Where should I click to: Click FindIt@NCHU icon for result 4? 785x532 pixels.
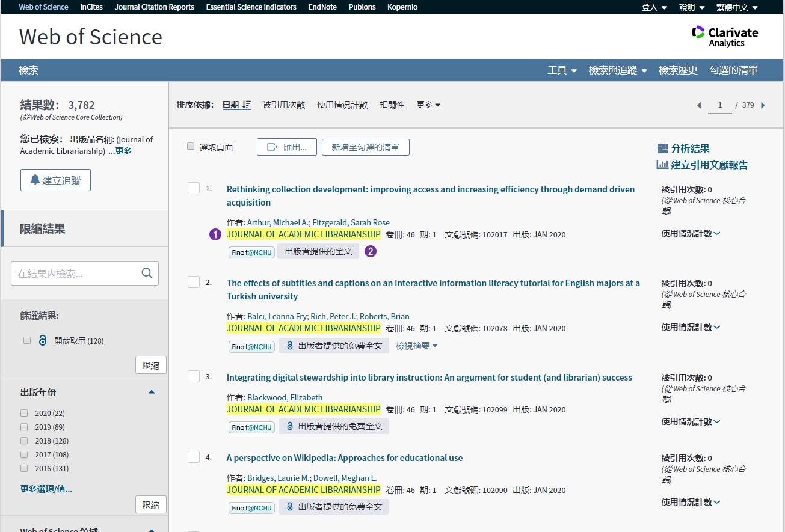pyautogui.click(x=251, y=508)
